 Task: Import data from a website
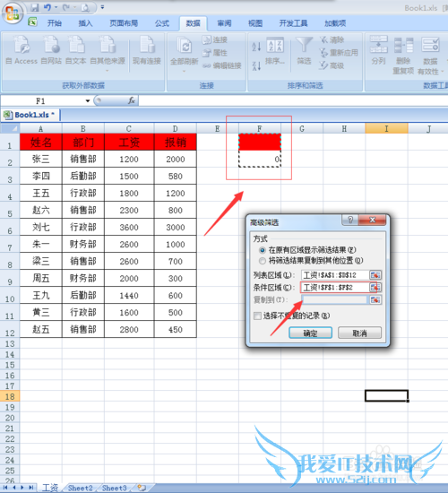click(51, 50)
